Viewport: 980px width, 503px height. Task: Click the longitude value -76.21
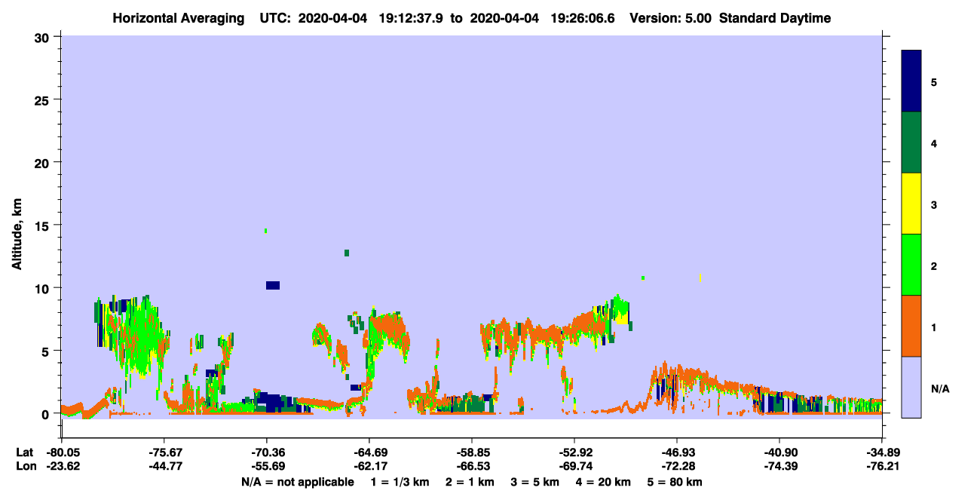[882, 467]
